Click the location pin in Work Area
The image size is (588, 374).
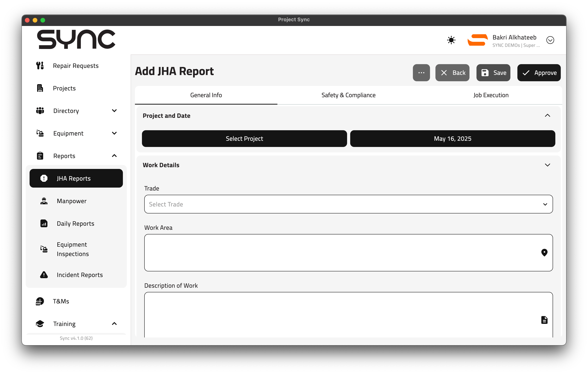coord(544,253)
